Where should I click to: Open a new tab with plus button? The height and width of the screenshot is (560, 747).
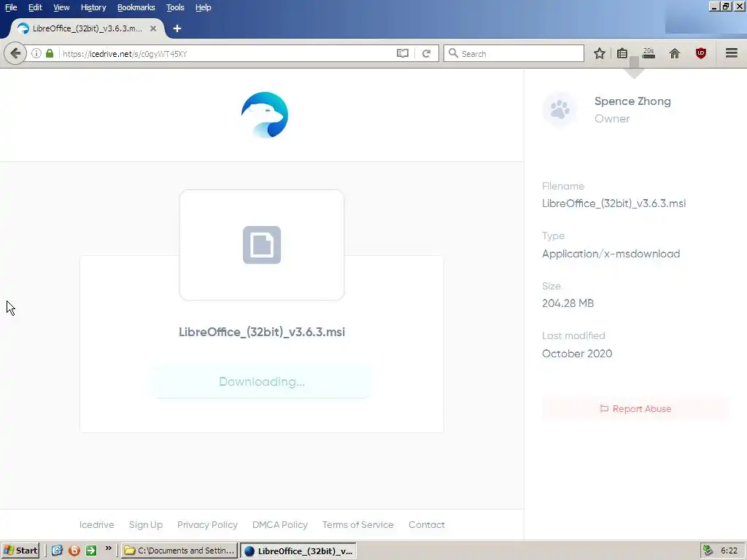[x=177, y=28]
